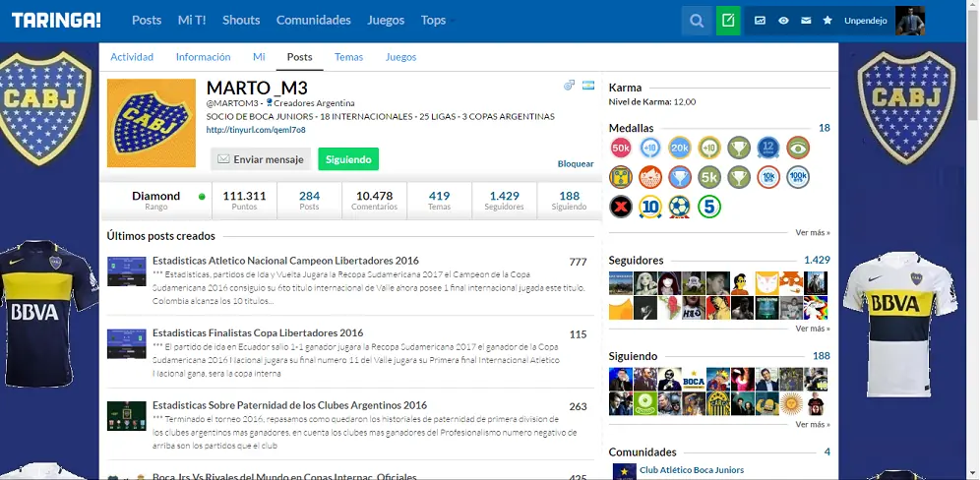Select the pink 50k medal

click(621, 149)
